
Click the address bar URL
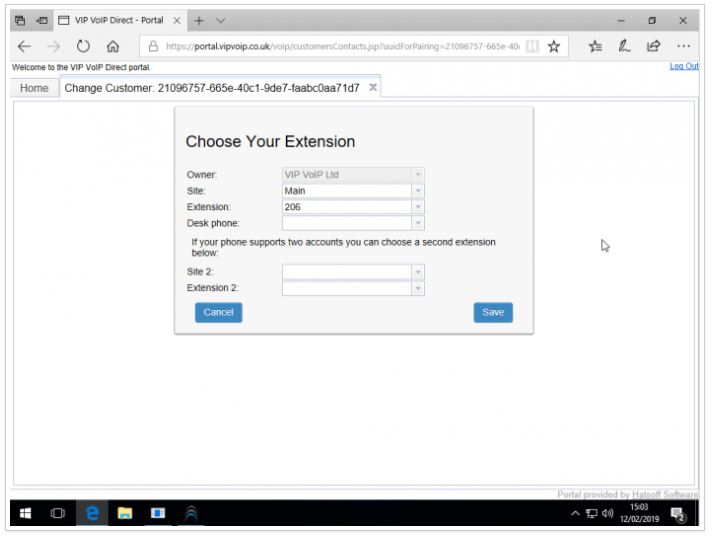pyautogui.click(x=342, y=46)
